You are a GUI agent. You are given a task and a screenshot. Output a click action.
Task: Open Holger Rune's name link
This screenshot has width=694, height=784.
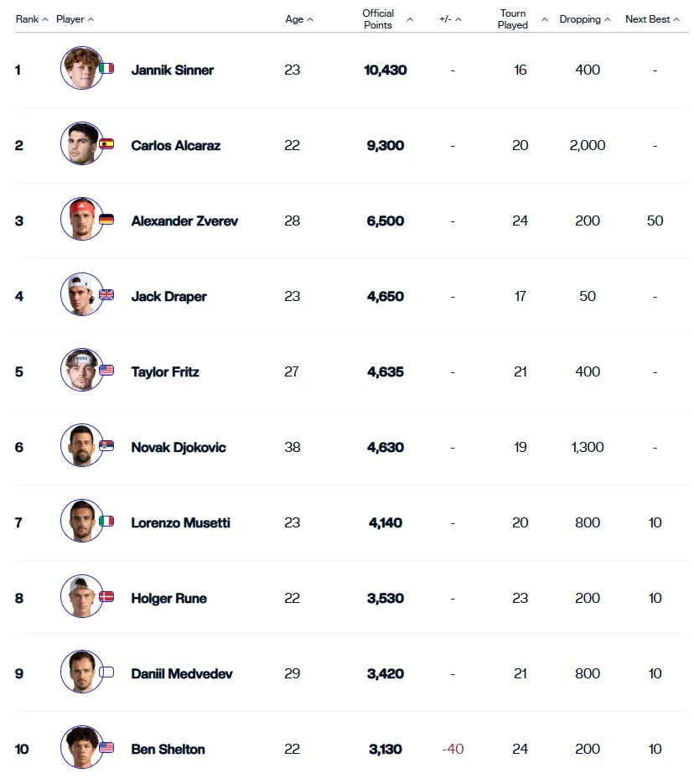click(168, 598)
